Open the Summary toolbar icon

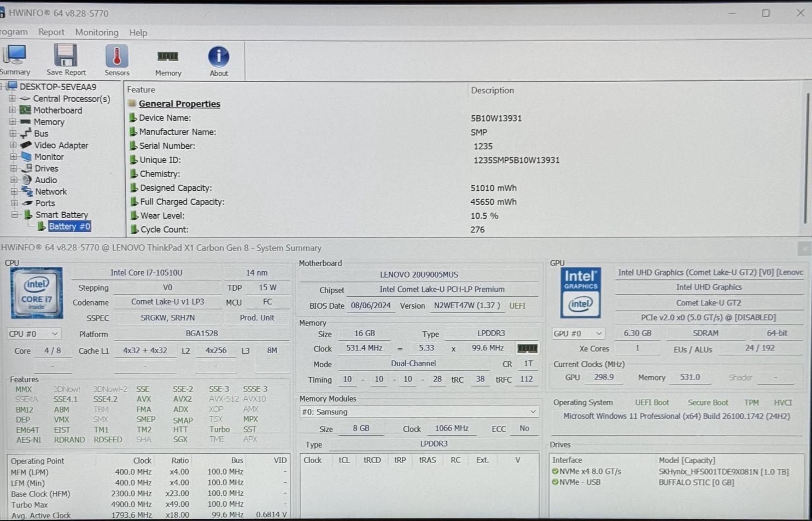tap(15, 55)
